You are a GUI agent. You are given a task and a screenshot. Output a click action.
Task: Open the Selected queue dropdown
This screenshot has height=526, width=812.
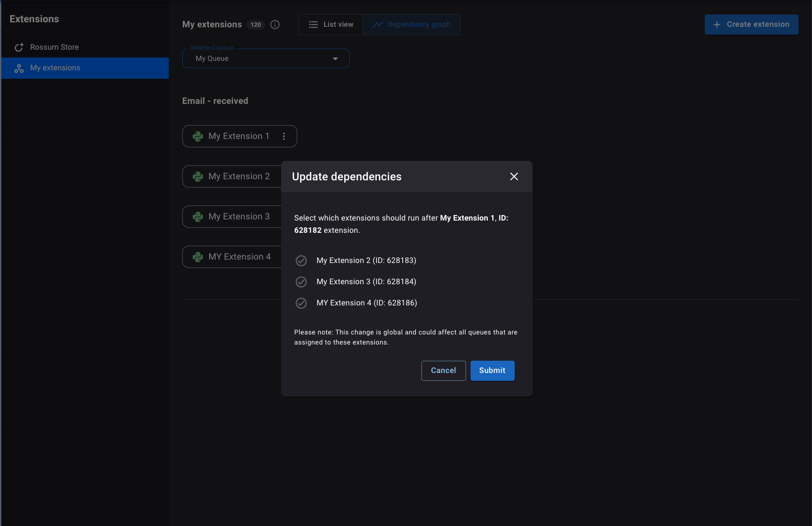[x=266, y=59]
